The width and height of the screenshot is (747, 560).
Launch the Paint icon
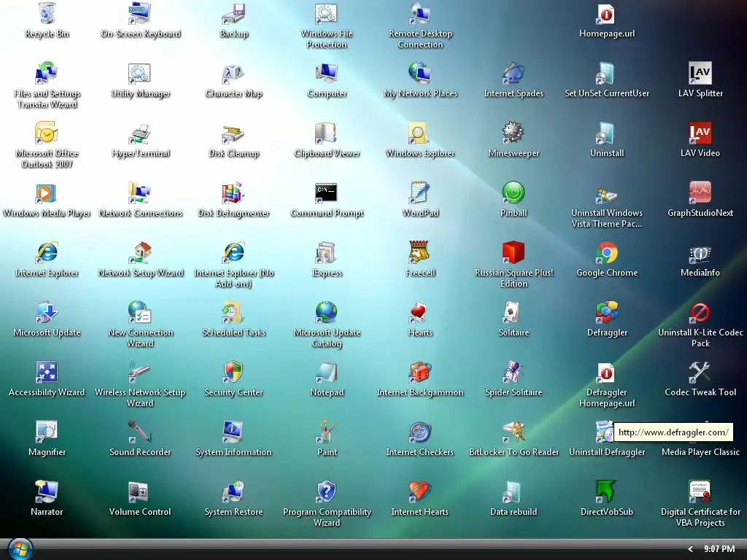pos(327,432)
